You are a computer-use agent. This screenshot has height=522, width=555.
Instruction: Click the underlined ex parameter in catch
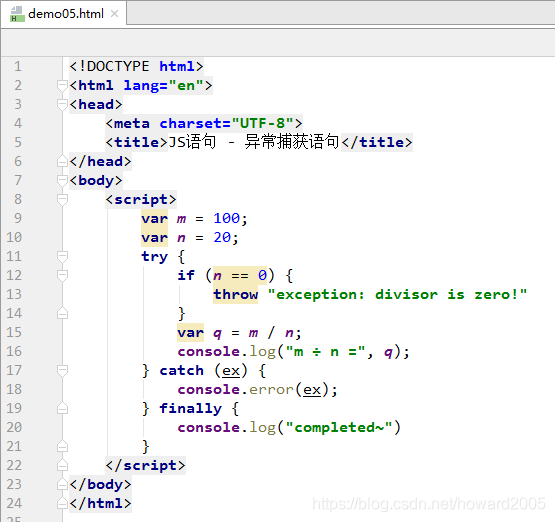point(231,371)
